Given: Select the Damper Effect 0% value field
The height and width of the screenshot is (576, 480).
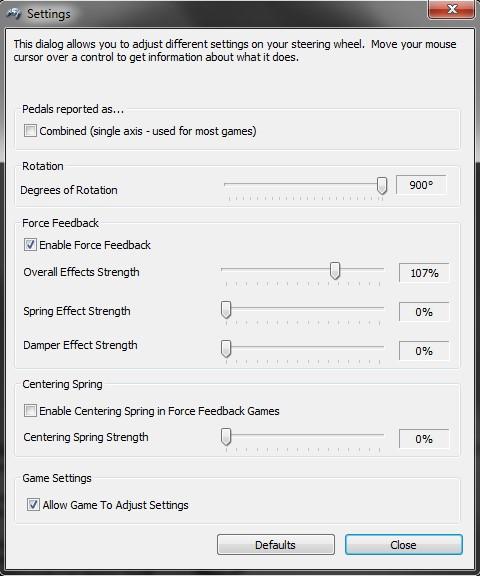Looking at the screenshot, I should [424, 351].
